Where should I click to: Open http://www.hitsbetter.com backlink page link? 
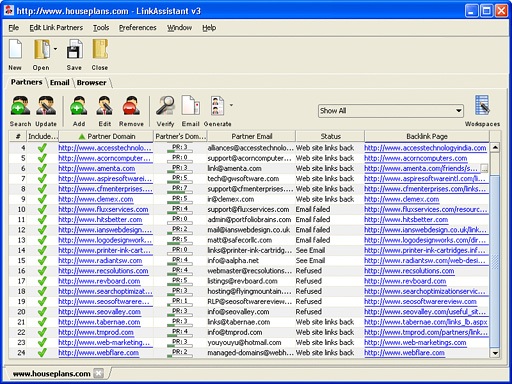tap(406, 220)
